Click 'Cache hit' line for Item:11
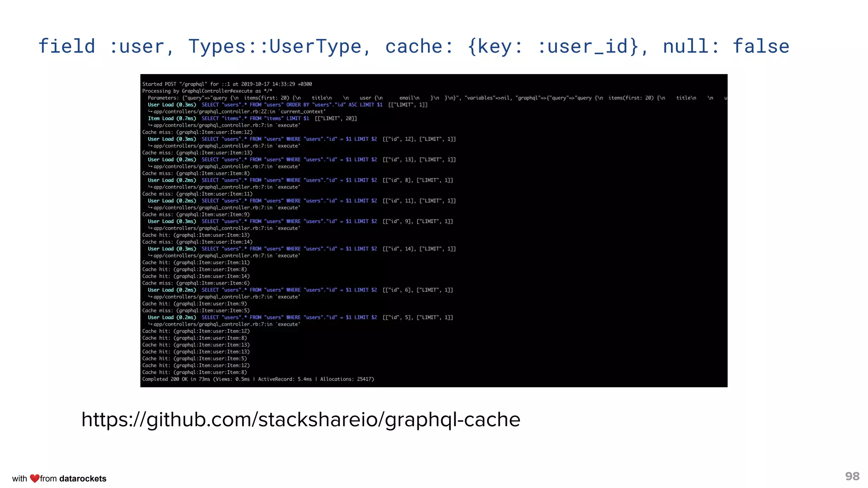 click(x=196, y=262)
